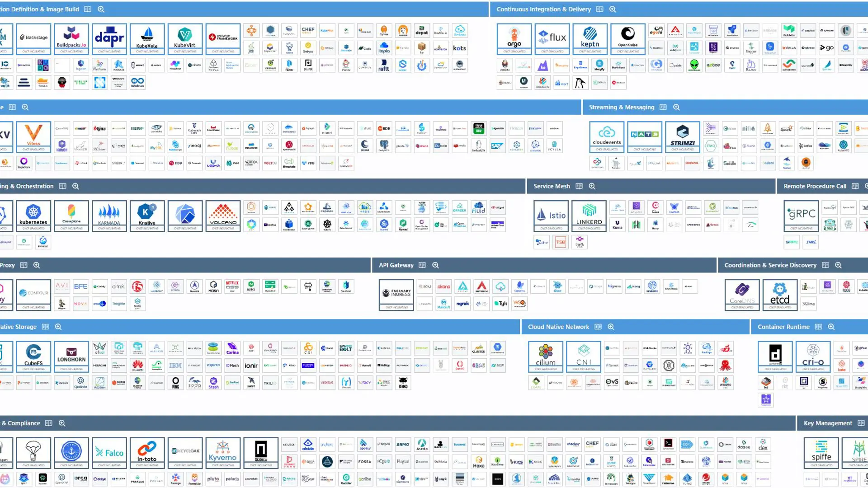The width and height of the screenshot is (868, 488).
Task: Zoom into Container Runtime section
Action: [x=831, y=327]
